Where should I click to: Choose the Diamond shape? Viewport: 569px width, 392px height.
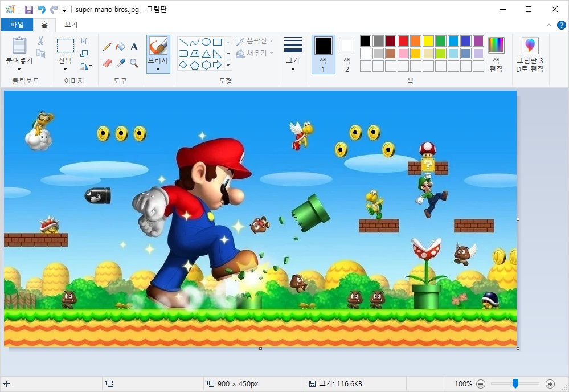tap(183, 65)
